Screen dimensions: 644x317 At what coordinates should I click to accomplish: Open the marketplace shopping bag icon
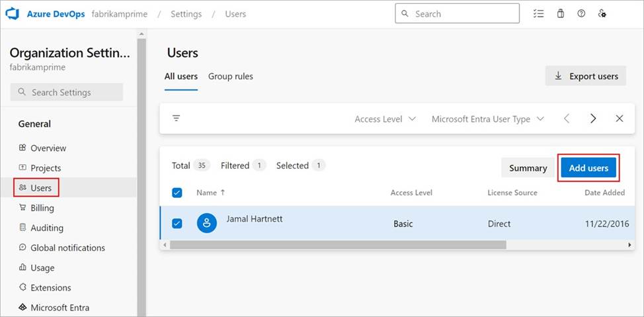coord(560,14)
